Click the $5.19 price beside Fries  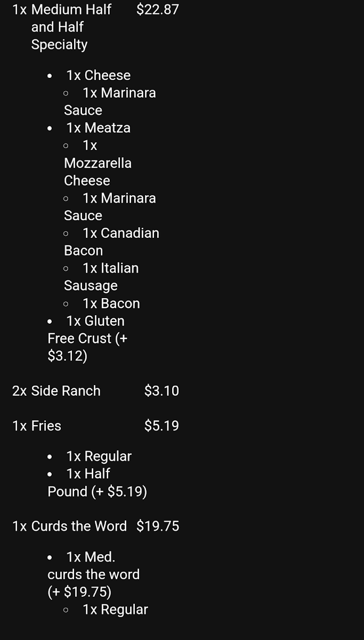(161, 426)
